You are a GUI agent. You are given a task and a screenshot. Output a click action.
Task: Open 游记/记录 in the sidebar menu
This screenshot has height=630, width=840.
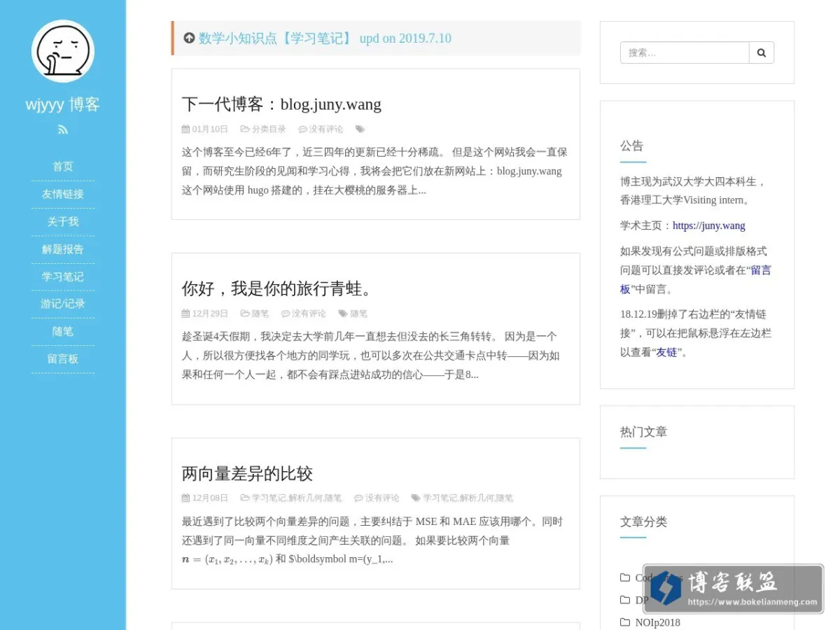pos(63,304)
